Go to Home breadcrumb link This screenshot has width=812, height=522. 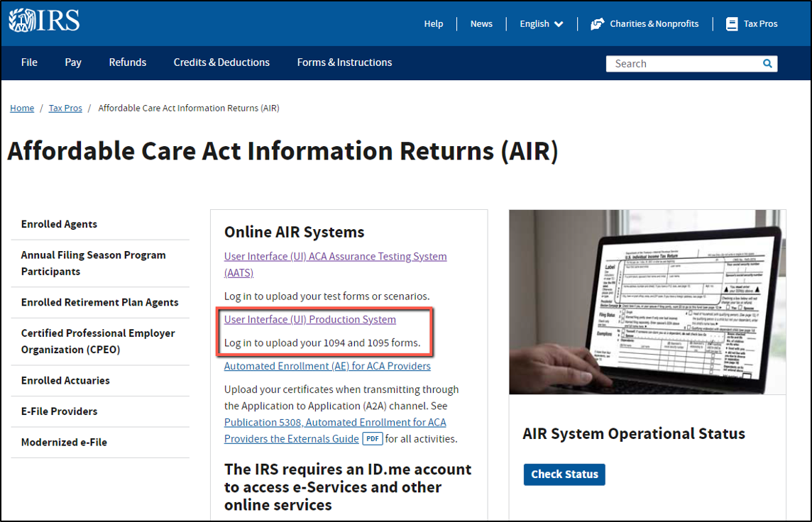pyautogui.click(x=22, y=108)
